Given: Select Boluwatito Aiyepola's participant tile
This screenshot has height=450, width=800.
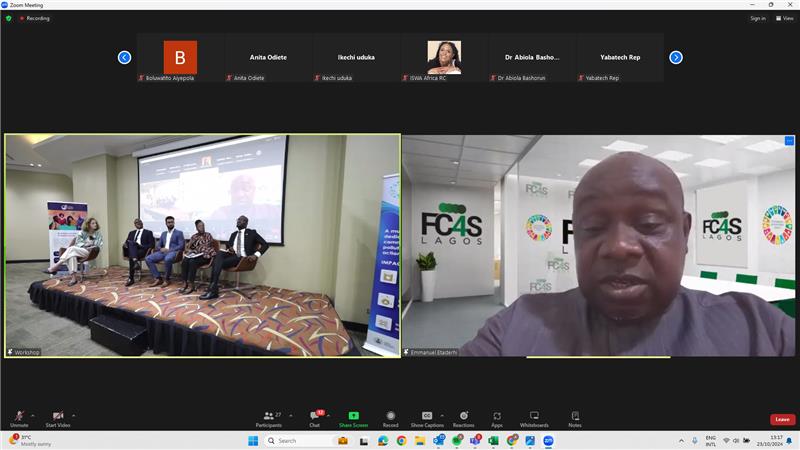Looking at the screenshot, I should (180, 58).
